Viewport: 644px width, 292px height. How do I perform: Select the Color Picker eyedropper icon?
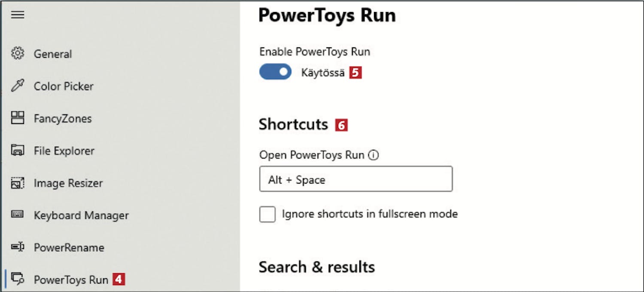18,86
